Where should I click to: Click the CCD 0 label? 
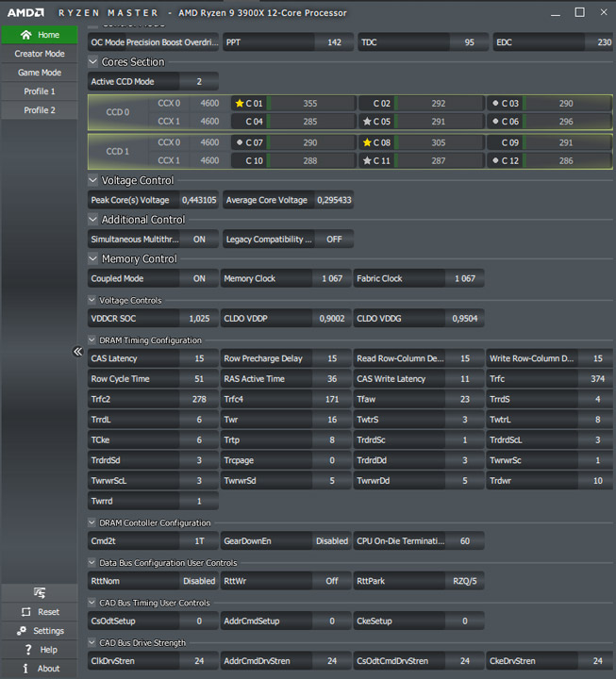[x=117, y=112]
